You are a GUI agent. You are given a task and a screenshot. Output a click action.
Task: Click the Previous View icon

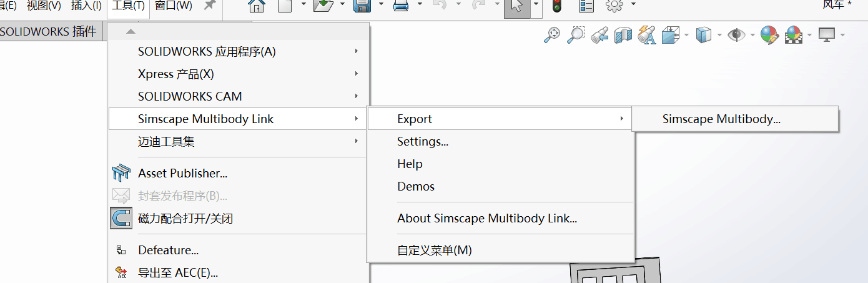coord(599,35)
